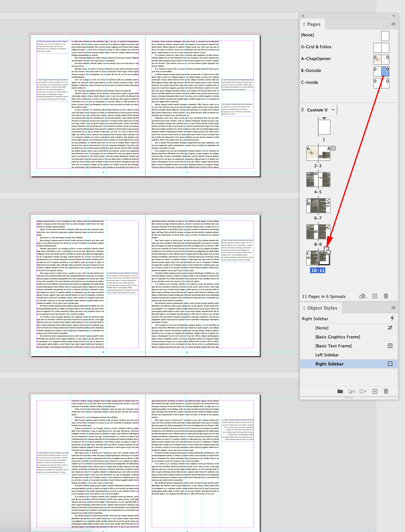
Task: Switch to the Pages panel tab
Action: (x=314, y=24)
